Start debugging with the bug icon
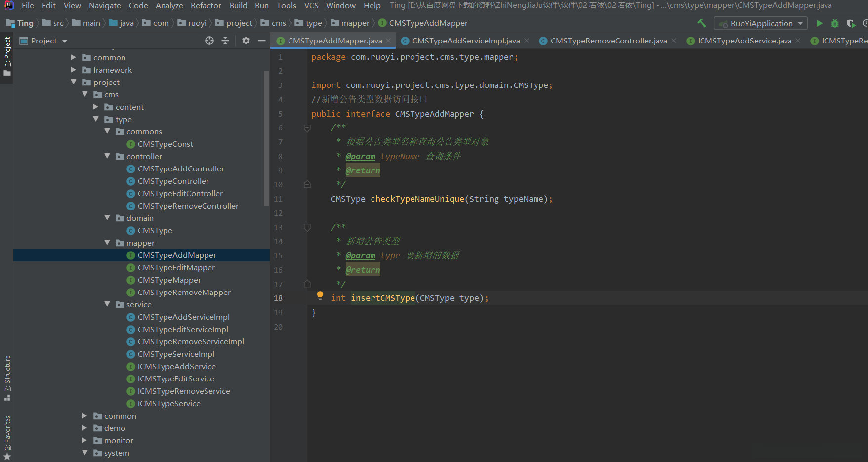This screenshot has height=462, width=868. click(835, 23)
